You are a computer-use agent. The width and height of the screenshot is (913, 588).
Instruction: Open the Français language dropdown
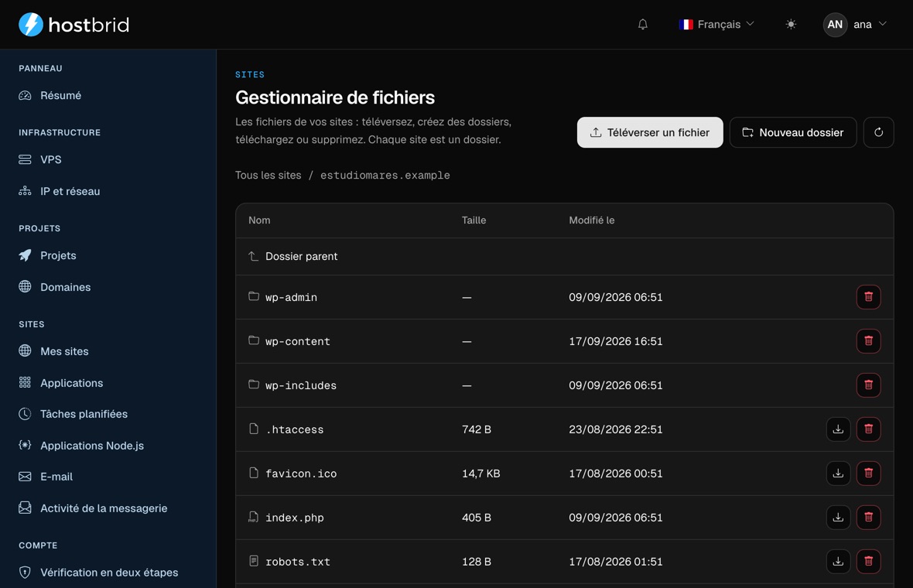tap(716, 25)
